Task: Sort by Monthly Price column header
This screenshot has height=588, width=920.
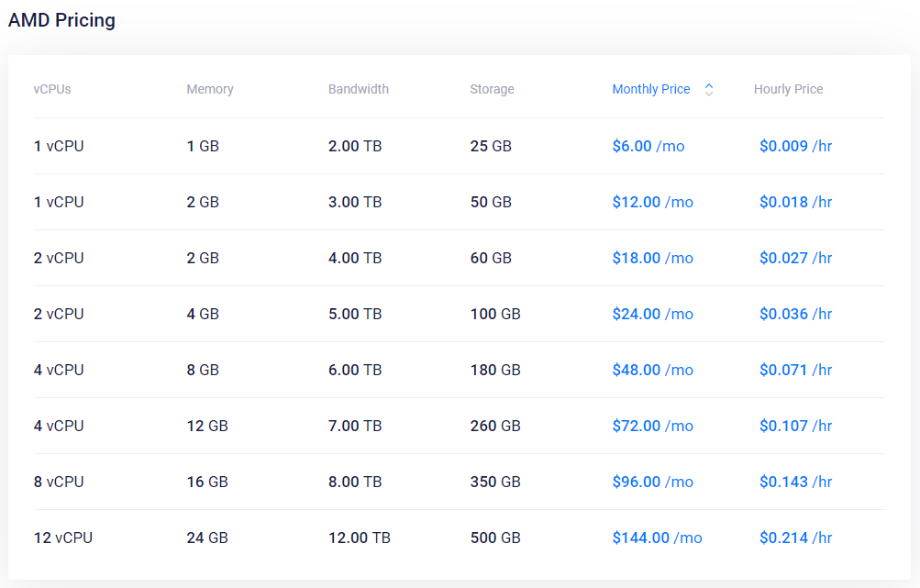Action: coord(650,89)
